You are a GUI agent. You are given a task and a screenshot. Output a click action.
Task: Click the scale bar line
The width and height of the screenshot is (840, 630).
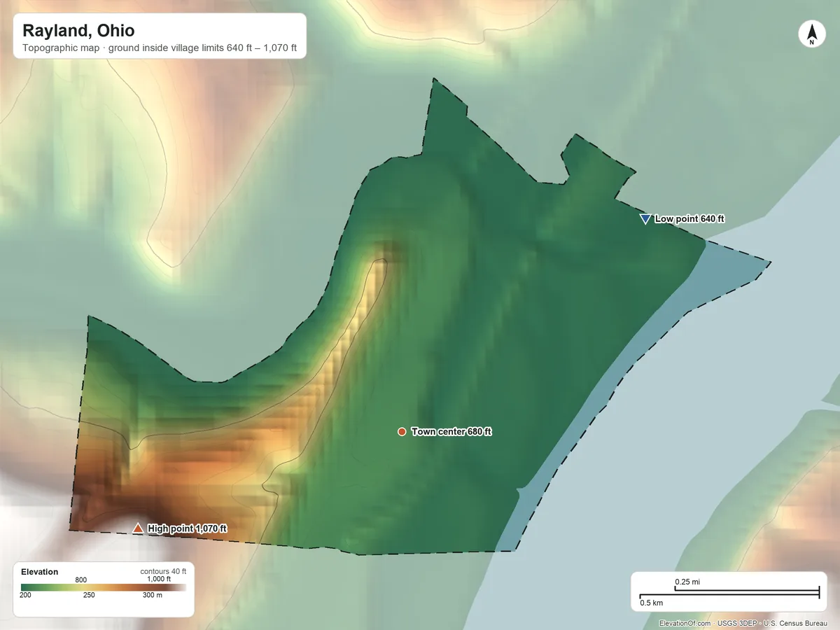(x=729, y=593)
